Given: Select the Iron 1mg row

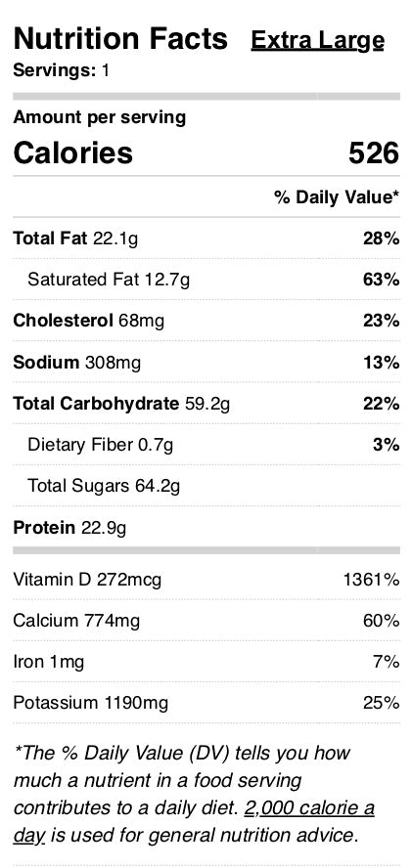Looking at the screenshot, I should click(206, 662).
